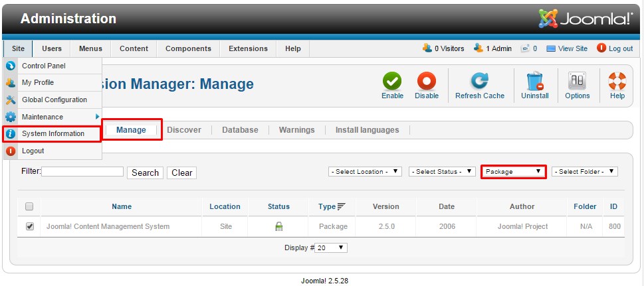Viewport: 644px width, 286px height.
Task: Switch to the Database tab
Action: tap(241, 129)
